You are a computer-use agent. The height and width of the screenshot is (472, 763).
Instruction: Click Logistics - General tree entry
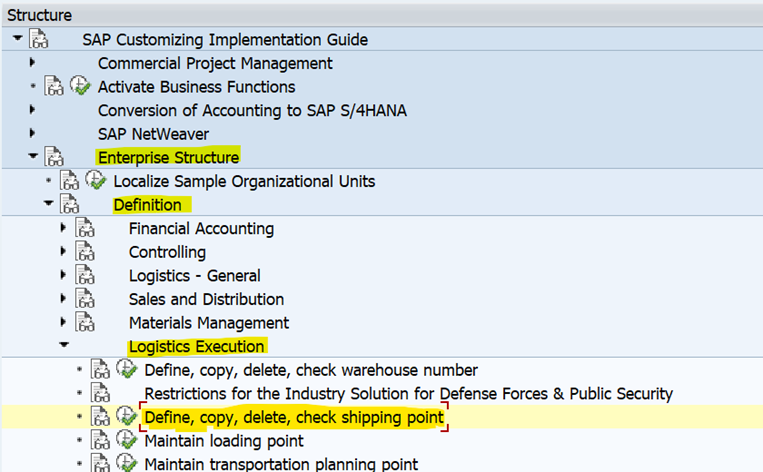[194, 275]
